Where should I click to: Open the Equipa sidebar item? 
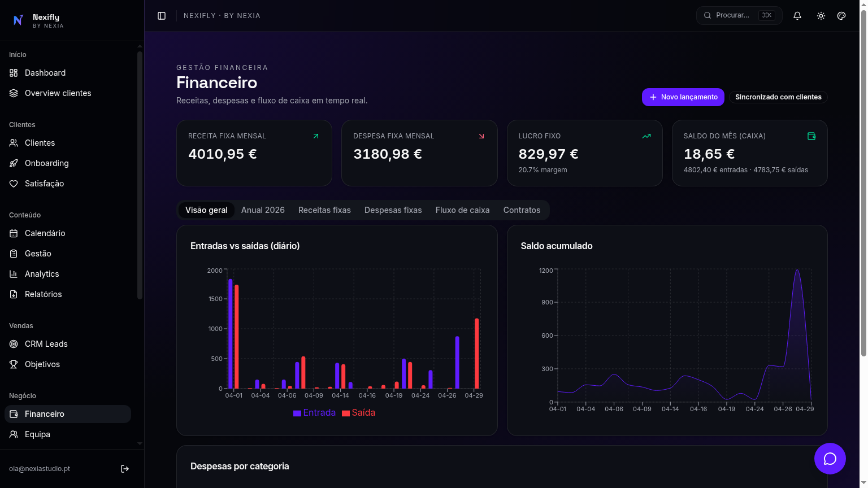click(x=68, y=434)
